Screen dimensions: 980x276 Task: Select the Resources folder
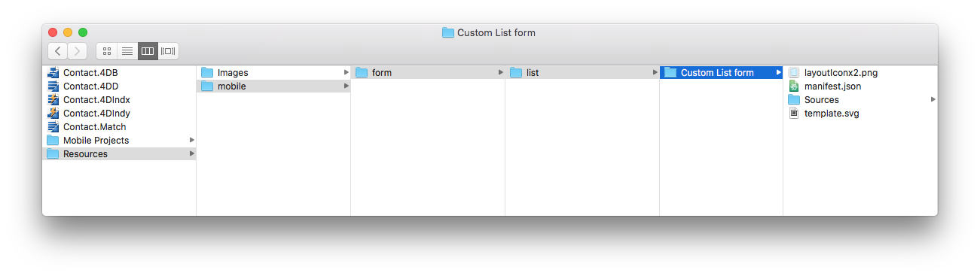tap(119, 154)
